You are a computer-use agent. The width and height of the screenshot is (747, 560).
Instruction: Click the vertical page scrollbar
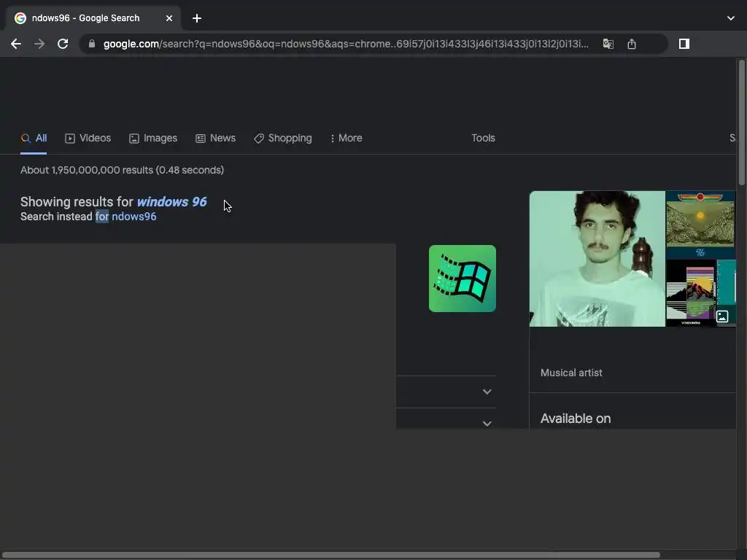tap(742, 122)
